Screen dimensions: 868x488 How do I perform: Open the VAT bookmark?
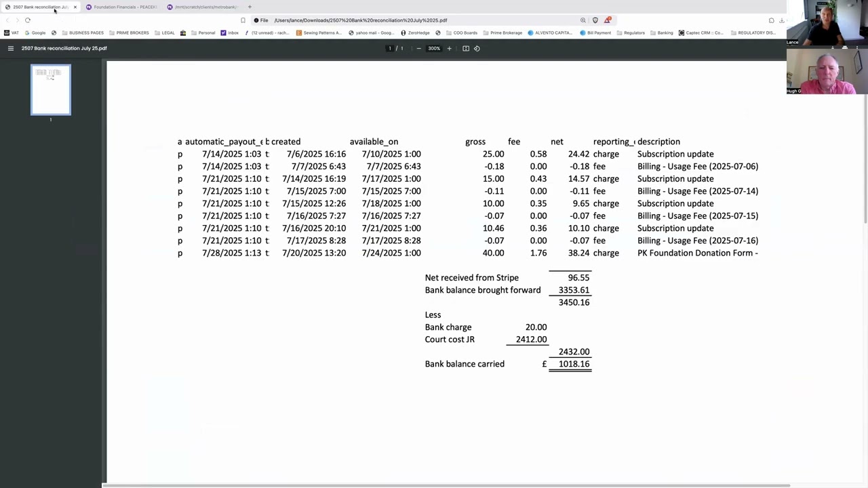(x=12, y=33)
